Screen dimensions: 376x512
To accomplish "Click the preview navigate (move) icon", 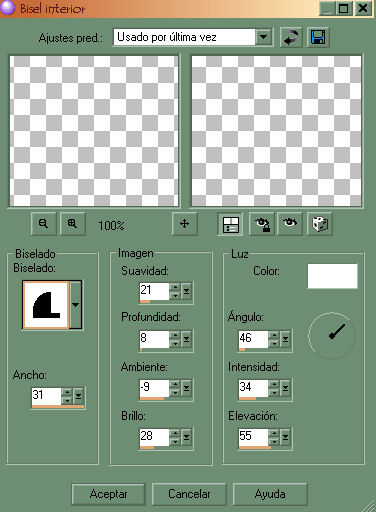I will 185,223.
